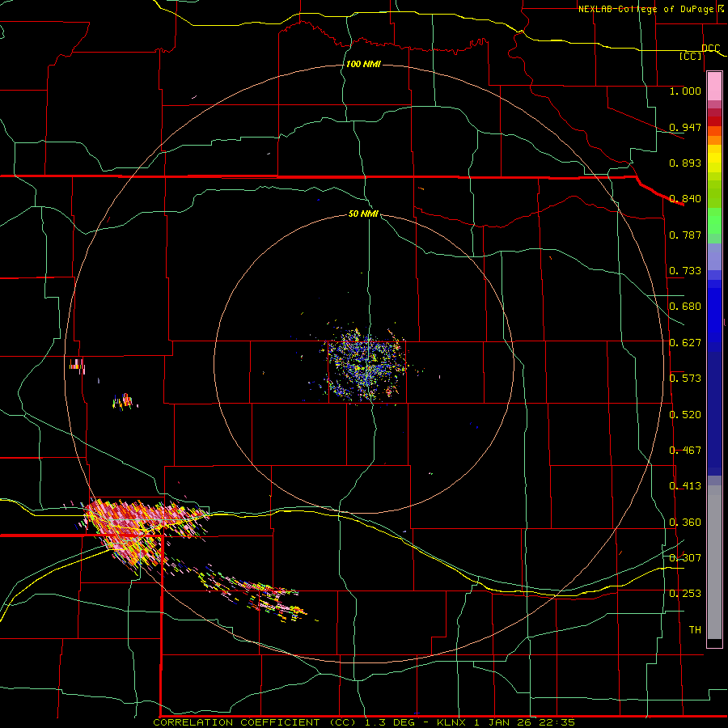Click the 0.520 scale value

(685, 415)
